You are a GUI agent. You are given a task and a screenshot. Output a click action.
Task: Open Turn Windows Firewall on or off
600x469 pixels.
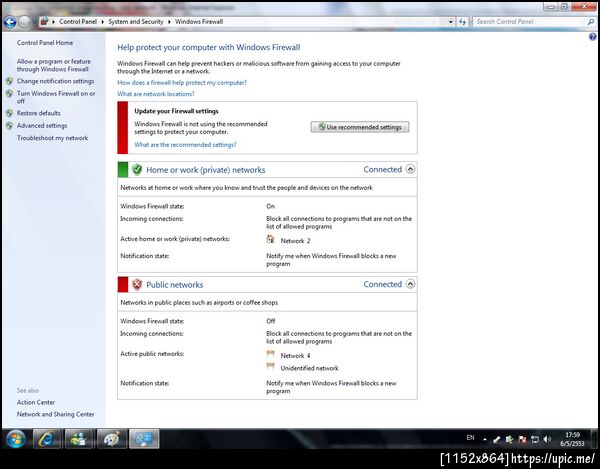pyautogui.click(x=56, y=97)
